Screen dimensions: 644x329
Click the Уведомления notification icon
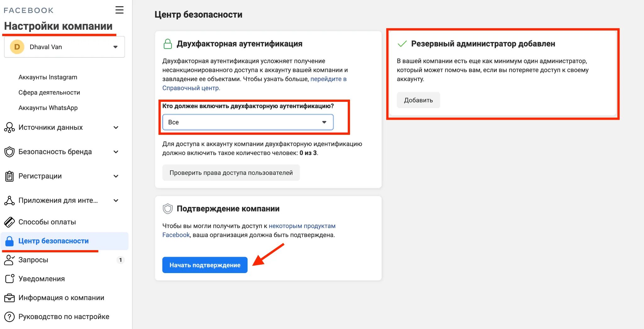click(x=9, y=279)
